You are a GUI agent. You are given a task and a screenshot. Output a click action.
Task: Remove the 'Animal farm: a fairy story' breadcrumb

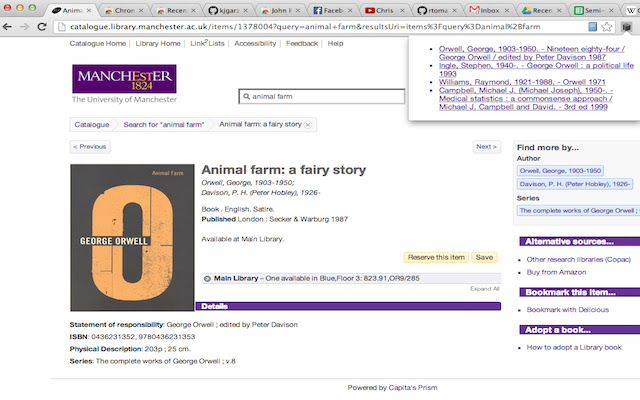point(308,125)
